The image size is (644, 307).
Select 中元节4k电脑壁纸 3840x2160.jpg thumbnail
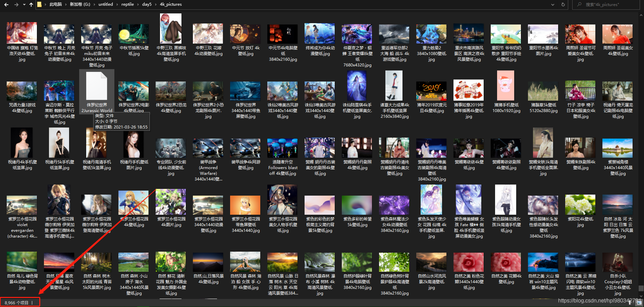coord(282,34)
